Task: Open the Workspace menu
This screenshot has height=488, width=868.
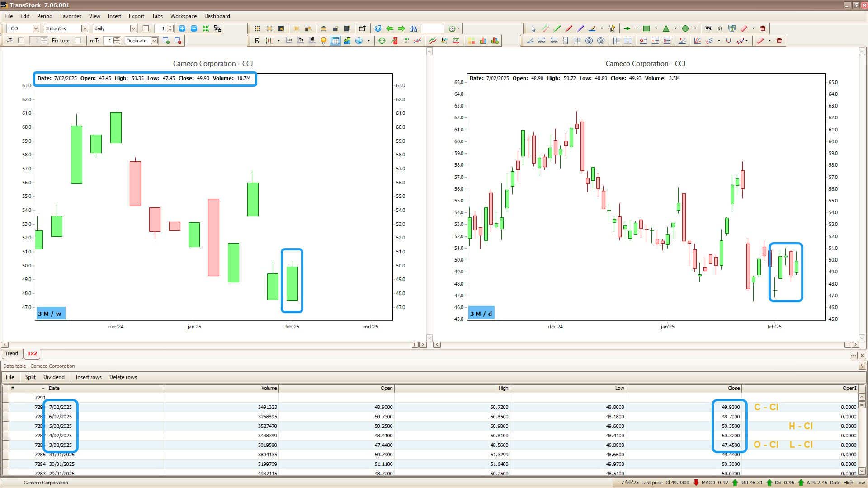Action: tap(183, 16)
